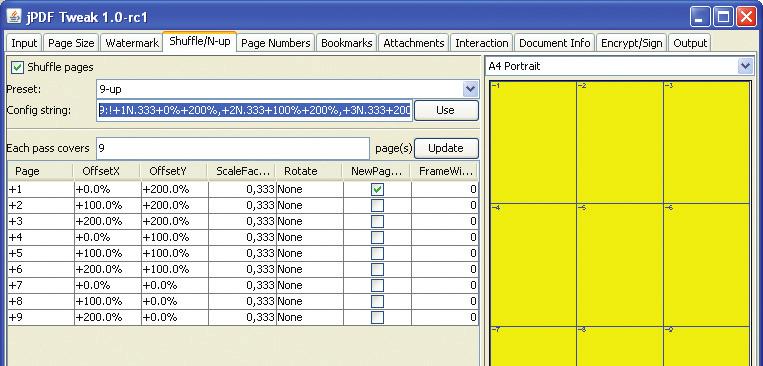763x366 pixels.
Task: Select Rotate cell None in row +2
Action: [309, 205]
